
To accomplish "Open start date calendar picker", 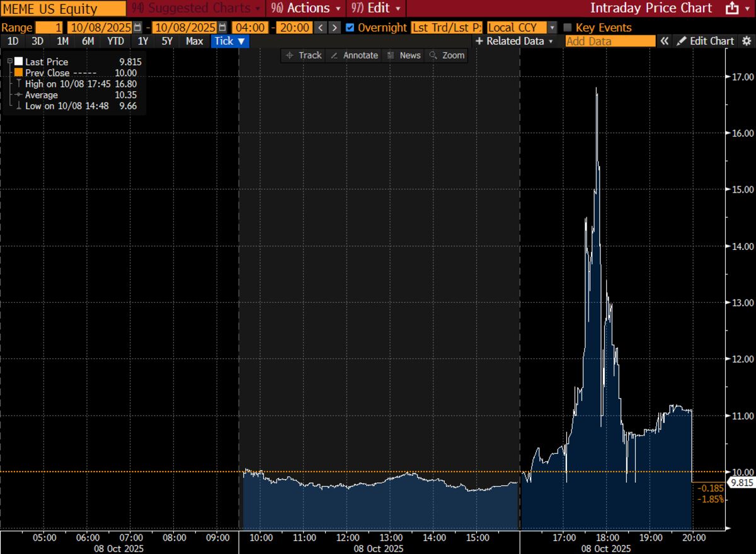I will 137,28.
